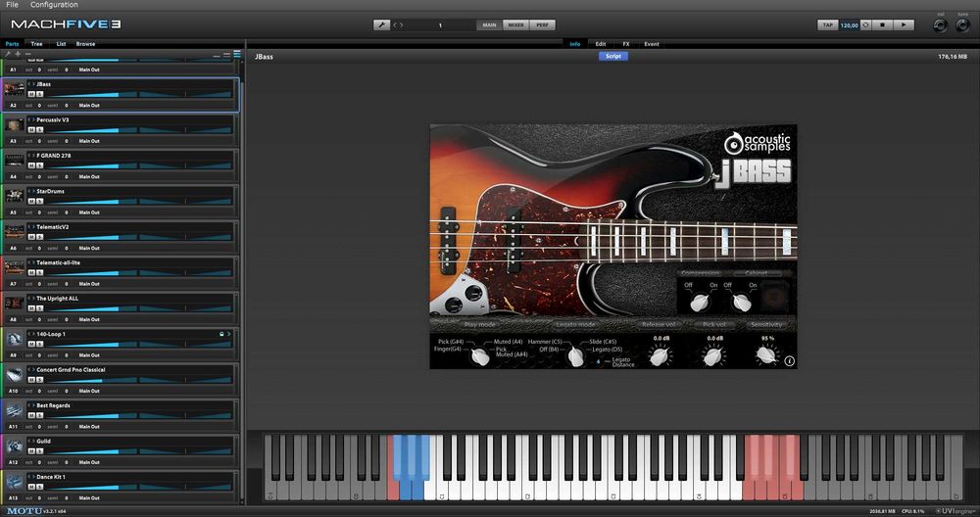The height and width of the screenshot is (517, 980).
Task: Switch to the Event tab
Action: click(652, 44)
